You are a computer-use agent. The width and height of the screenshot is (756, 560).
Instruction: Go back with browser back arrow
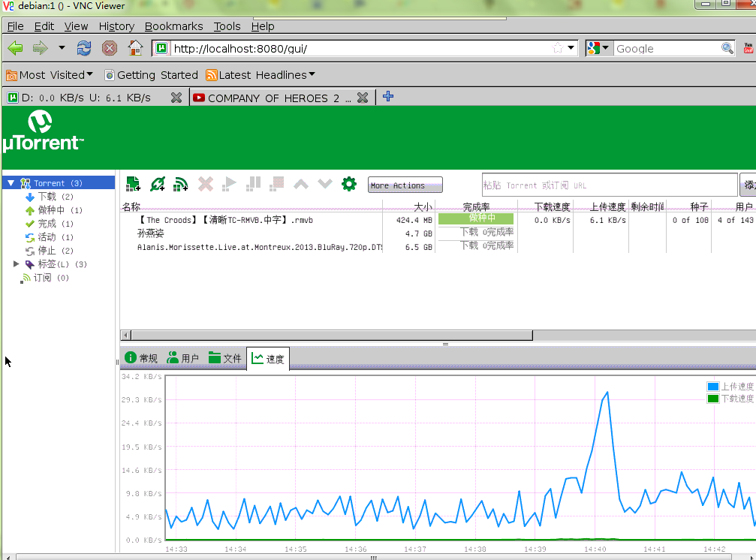click(x=16, y=48)
